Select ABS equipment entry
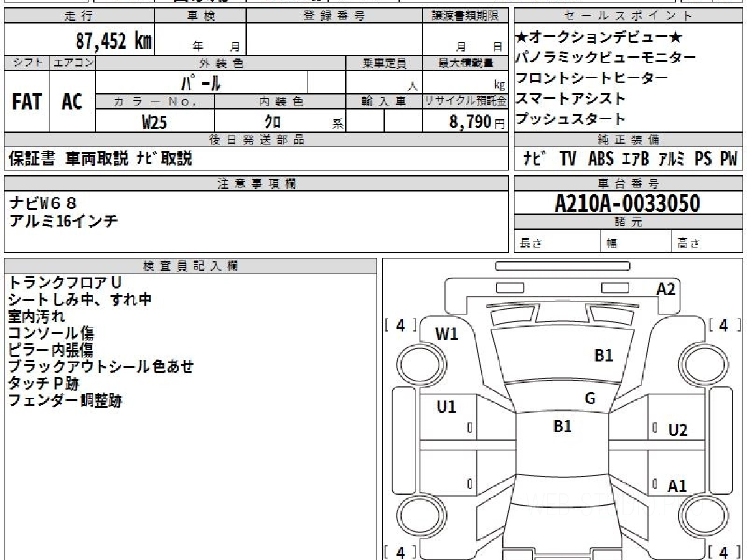Screen dimensions: 747x560 (x=601, y=159)
